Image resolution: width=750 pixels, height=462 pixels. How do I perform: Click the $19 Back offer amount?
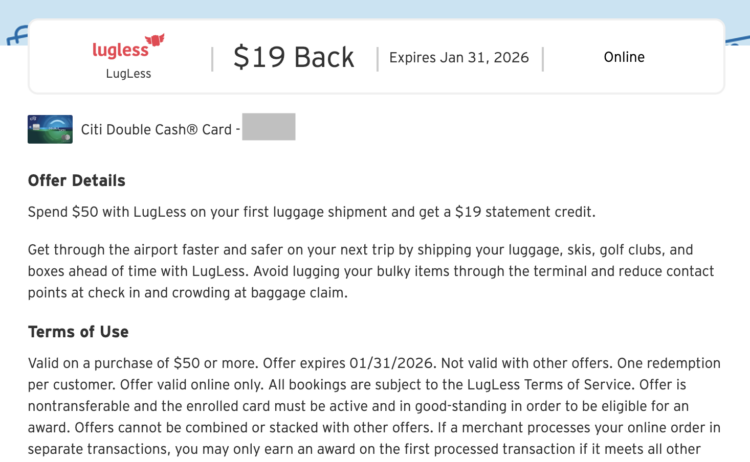(x=294, y=58)
